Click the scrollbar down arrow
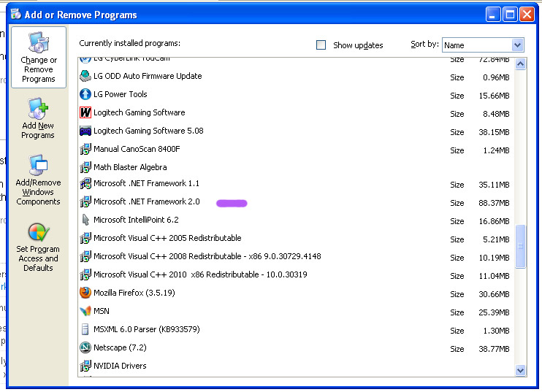Image resolution: width=542 pixels, height=392 pixels. tap(520, 371)
